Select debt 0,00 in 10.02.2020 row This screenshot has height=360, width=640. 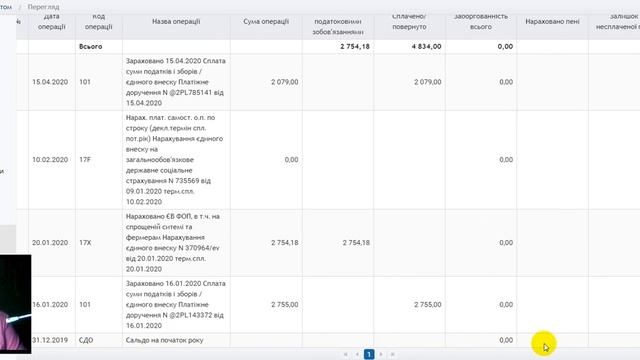tap(506, 160)
